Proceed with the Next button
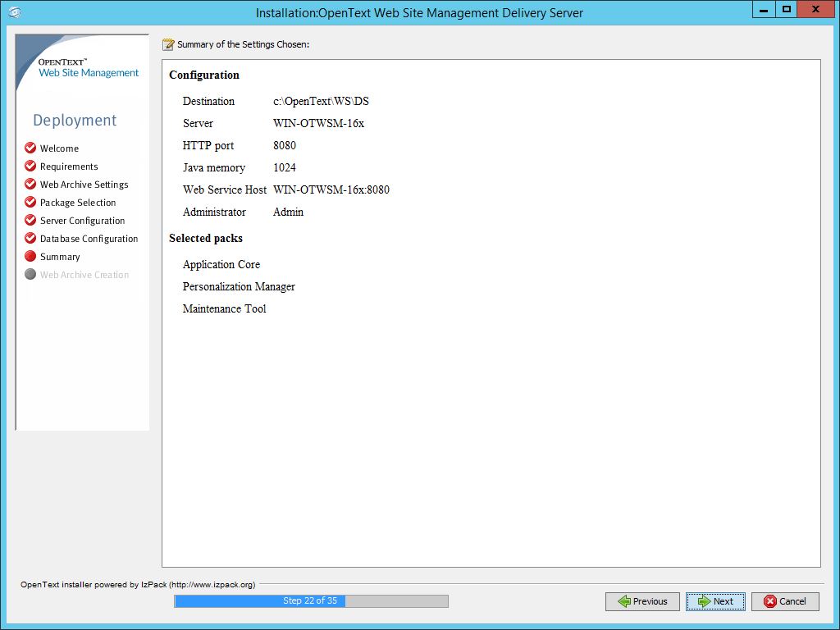The width and height of the screenshot is (840, 630). point(715,601)
